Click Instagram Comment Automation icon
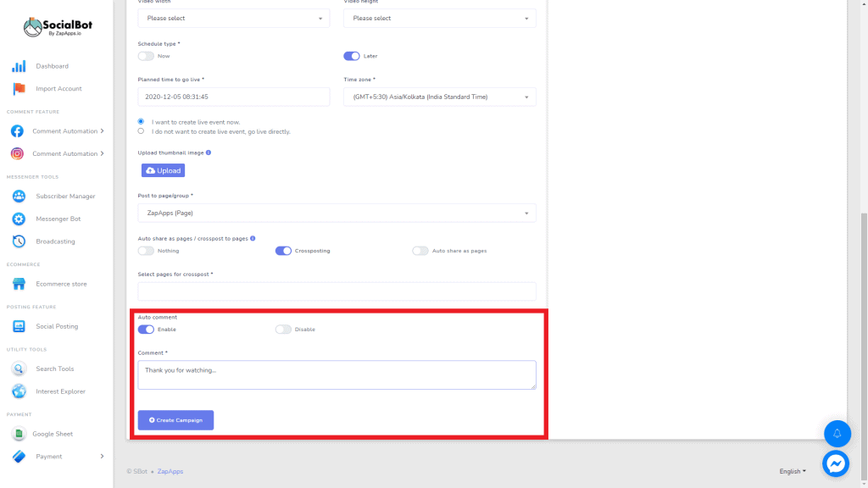This screenshot has width=868, height=488. 17,154
